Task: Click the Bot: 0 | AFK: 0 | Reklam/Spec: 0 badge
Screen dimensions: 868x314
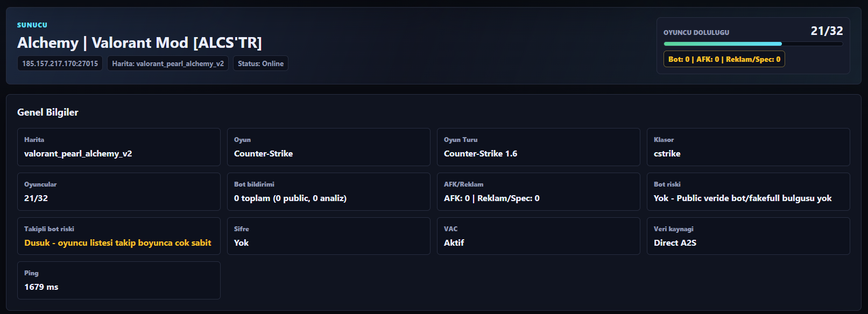Action: (x=724, y=59)
